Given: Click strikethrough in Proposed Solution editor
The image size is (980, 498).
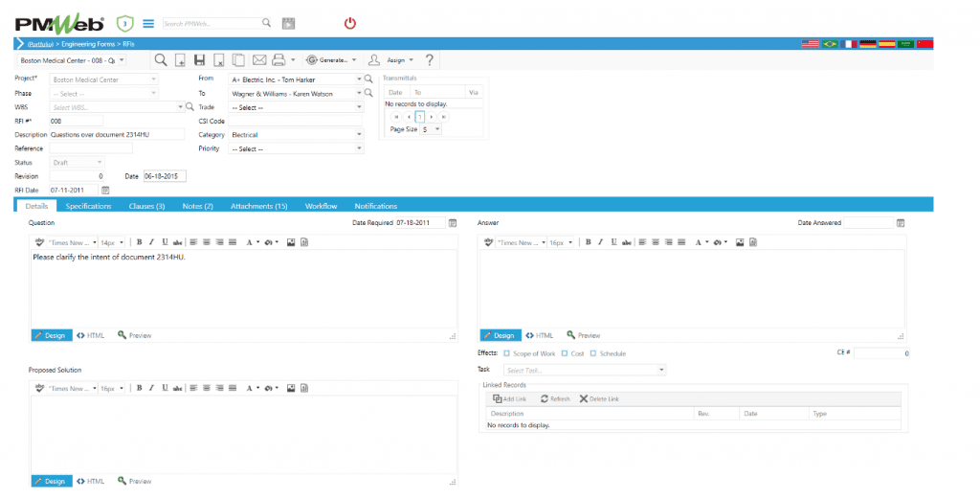Looking at the screenshot, I should point(177,388).
